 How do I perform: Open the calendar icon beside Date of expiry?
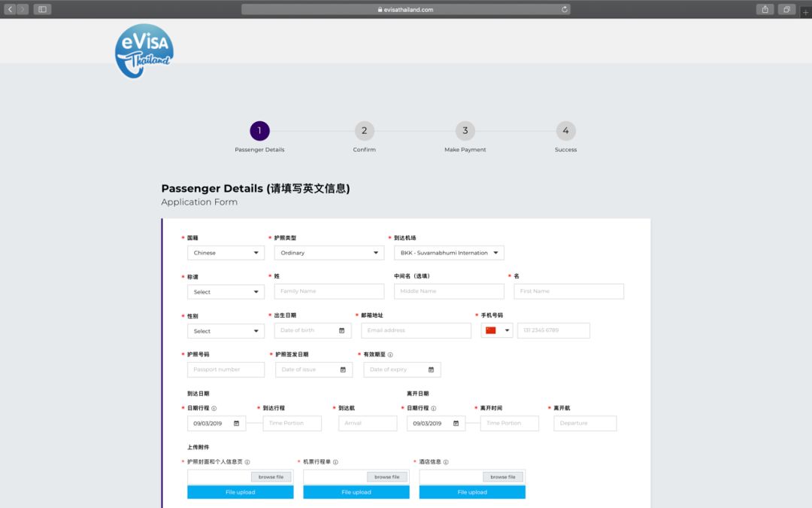click(x=429, y=370)
